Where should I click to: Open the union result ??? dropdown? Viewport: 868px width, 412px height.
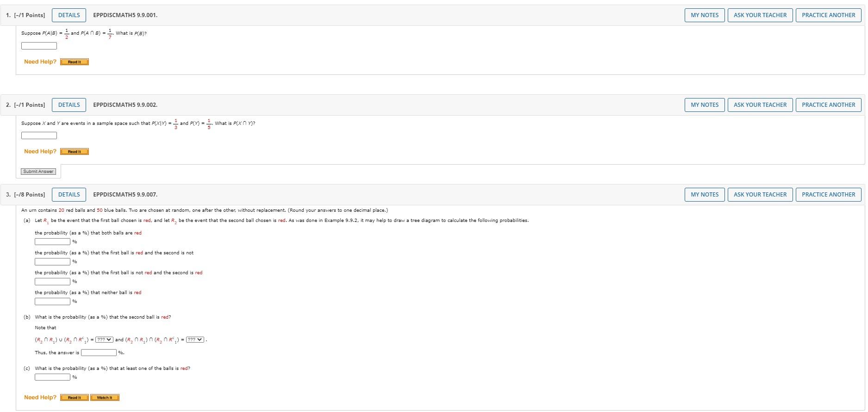104,340
